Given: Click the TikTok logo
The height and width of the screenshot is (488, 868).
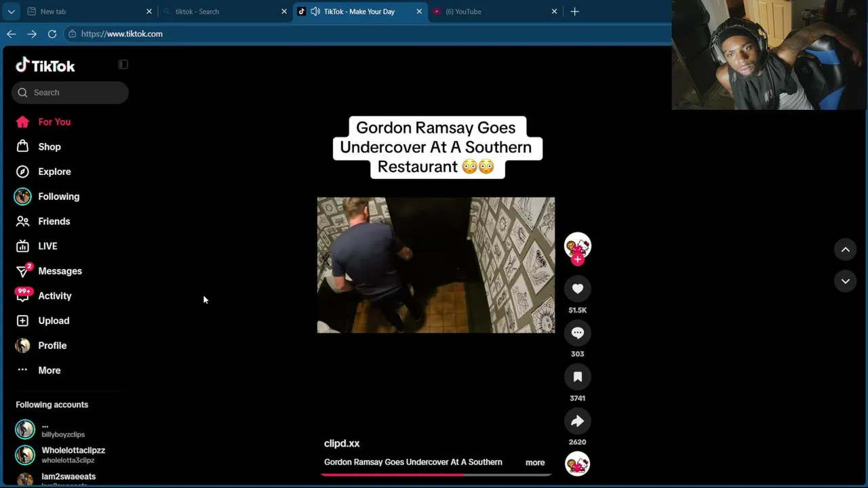Looking at the screenshot, I should [x=45, y=65].
